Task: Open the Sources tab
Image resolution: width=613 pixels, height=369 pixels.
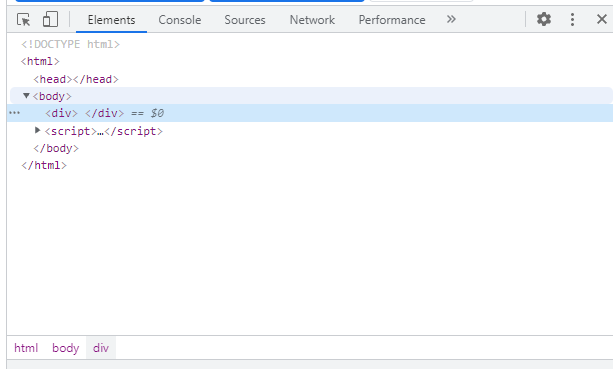Action: (x=245, y=20)
